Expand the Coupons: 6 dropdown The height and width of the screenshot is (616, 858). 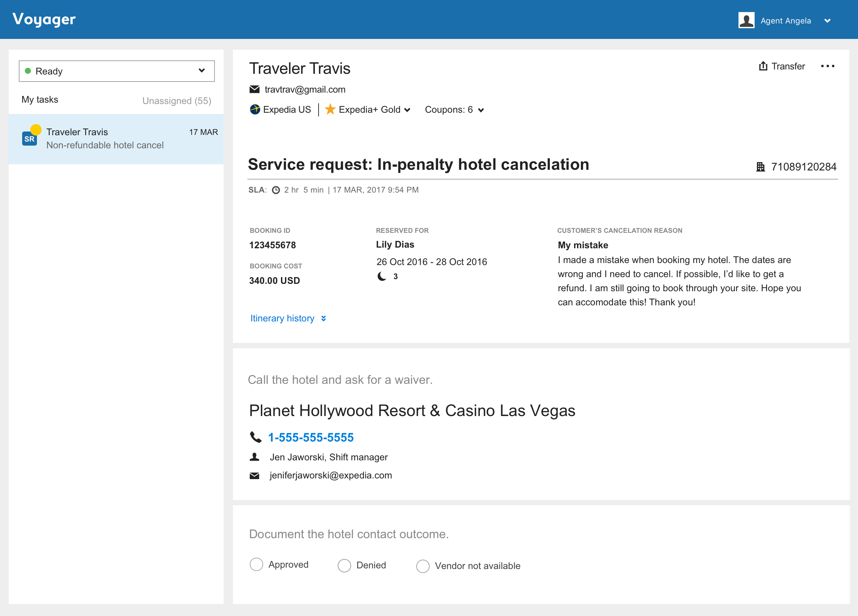455,110
